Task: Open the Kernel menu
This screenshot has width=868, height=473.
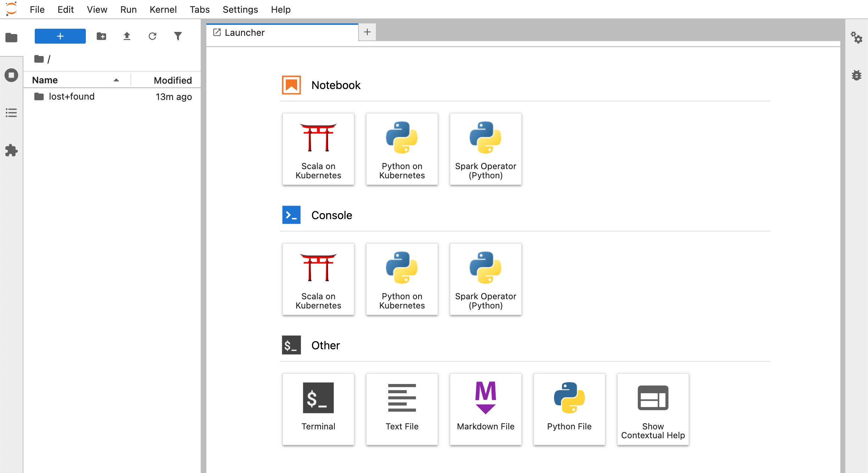Action: point(163,10)
